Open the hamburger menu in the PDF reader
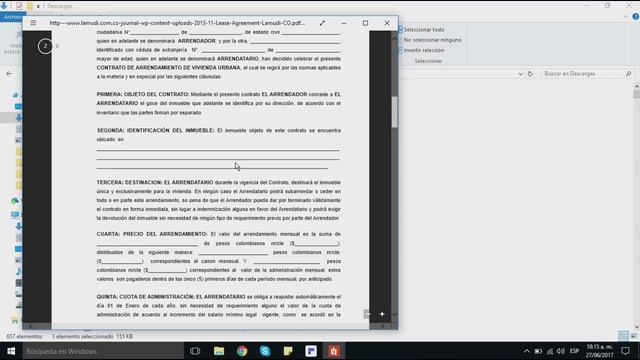This screenshot has height=360, width=640. click(x=33, y=23)
